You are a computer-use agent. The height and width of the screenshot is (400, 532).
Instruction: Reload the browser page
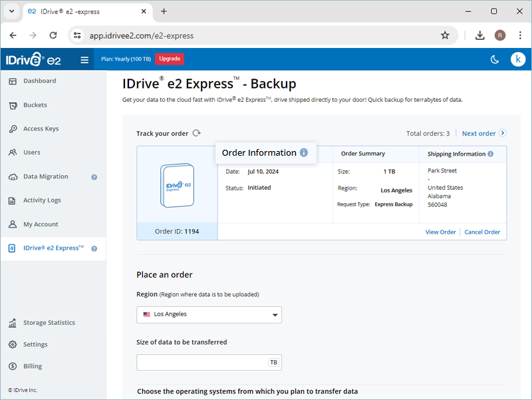53,35
